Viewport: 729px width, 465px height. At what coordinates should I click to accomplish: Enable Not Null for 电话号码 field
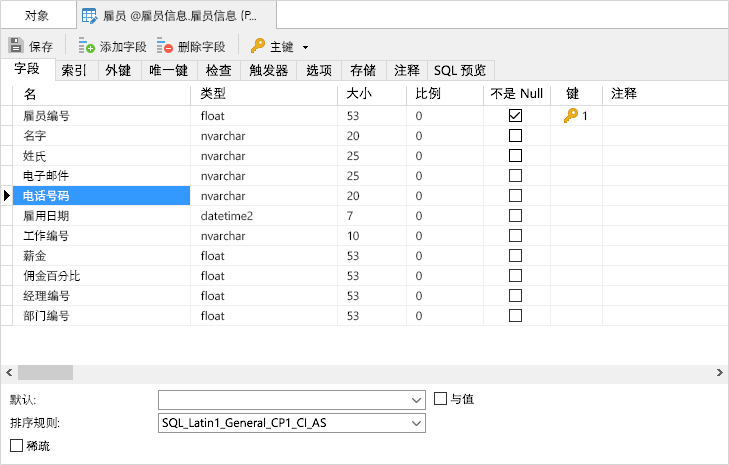pyautogui.click(x=516, y=196)
